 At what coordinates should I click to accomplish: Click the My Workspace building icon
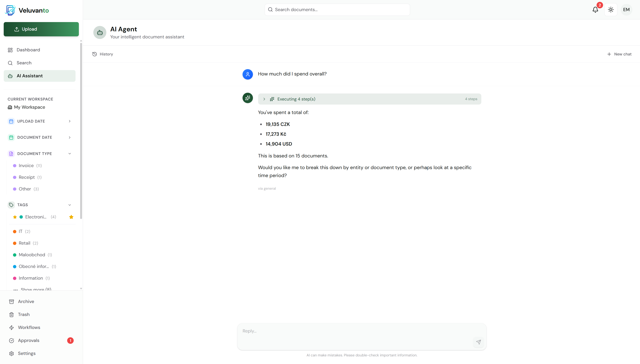point(10,107)
